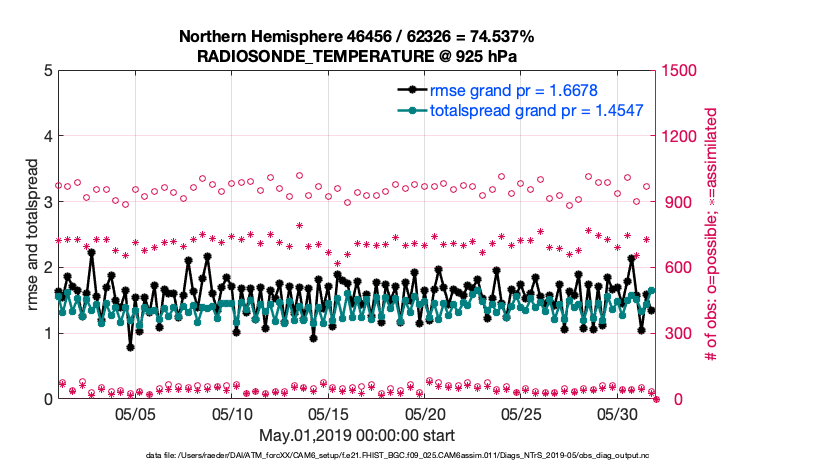Click the right axis label # of obs

coord(713,234)
